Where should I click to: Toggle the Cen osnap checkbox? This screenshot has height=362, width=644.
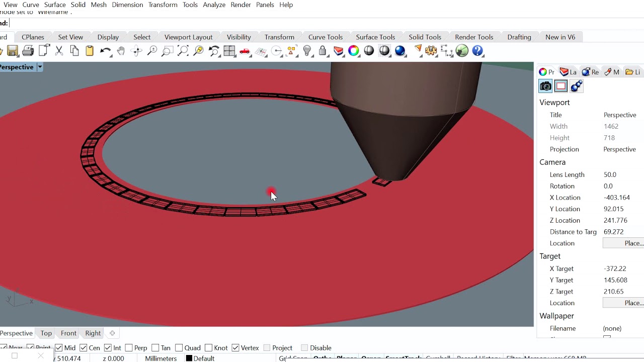[84, 348]
